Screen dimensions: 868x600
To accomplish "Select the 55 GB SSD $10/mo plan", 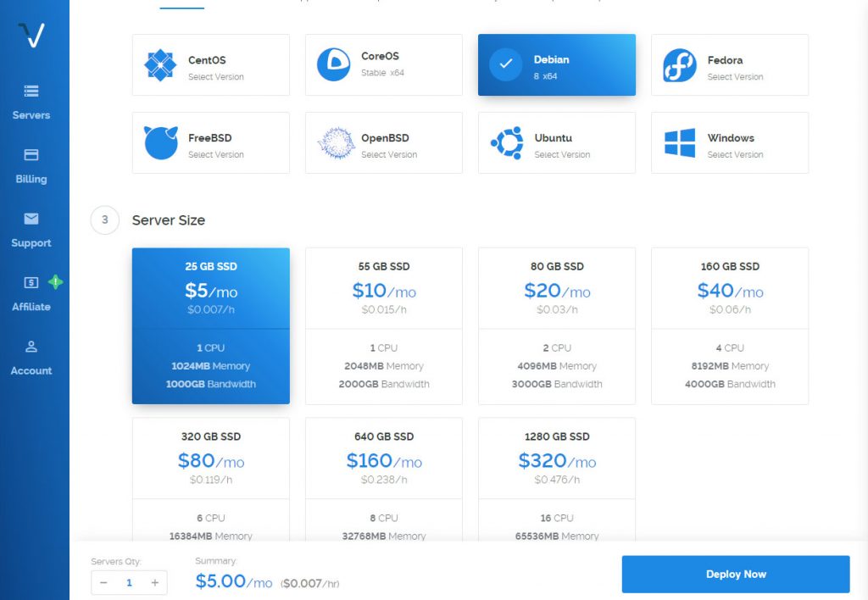I will 384,326.
